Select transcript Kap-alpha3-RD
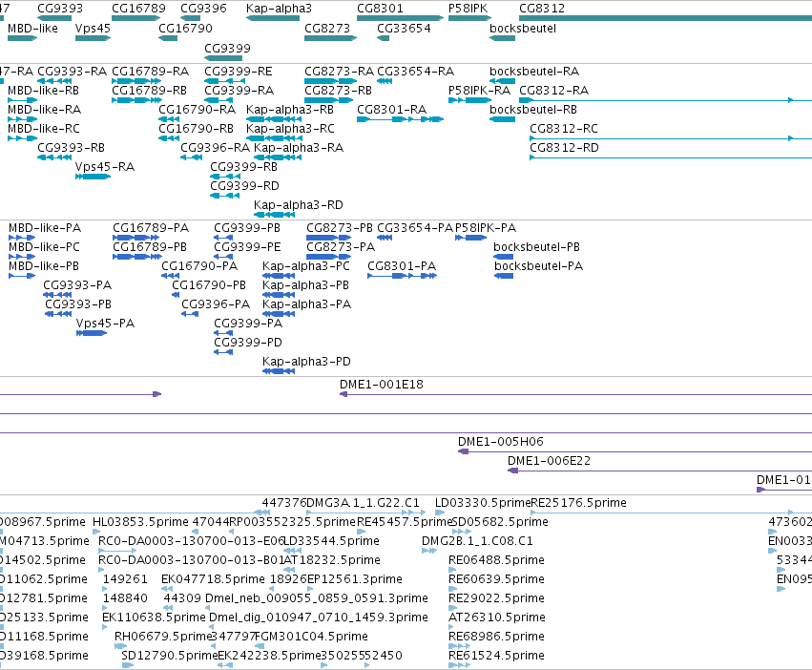The height and width of the screenshot is (670, 812). (x=299, y=204)
